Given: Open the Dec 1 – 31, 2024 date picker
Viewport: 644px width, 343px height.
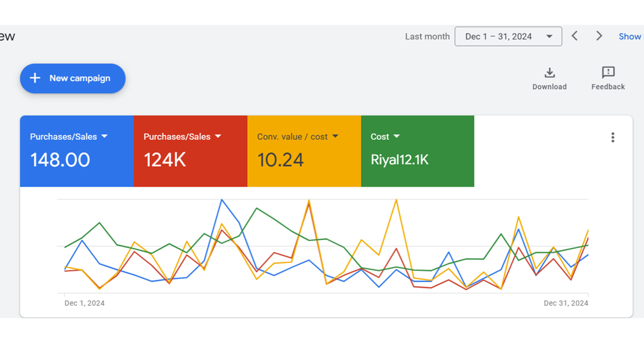Looking at the screenshot, I should tap(508, 36).
